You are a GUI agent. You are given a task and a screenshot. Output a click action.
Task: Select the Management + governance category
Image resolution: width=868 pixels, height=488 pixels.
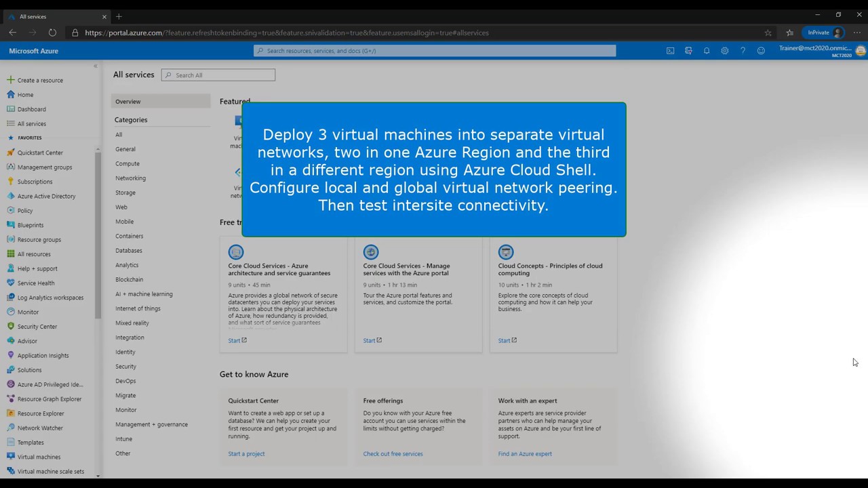tap(151, 424)
